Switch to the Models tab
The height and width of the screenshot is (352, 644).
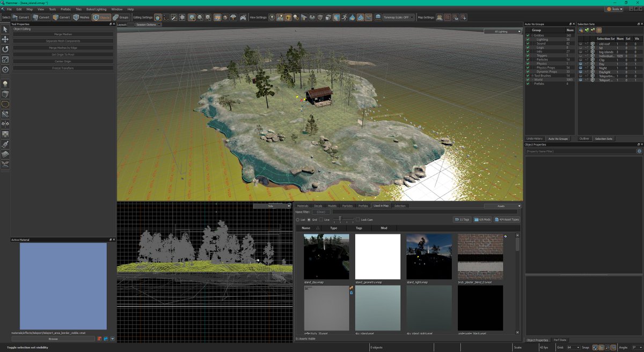pos(332,206)
